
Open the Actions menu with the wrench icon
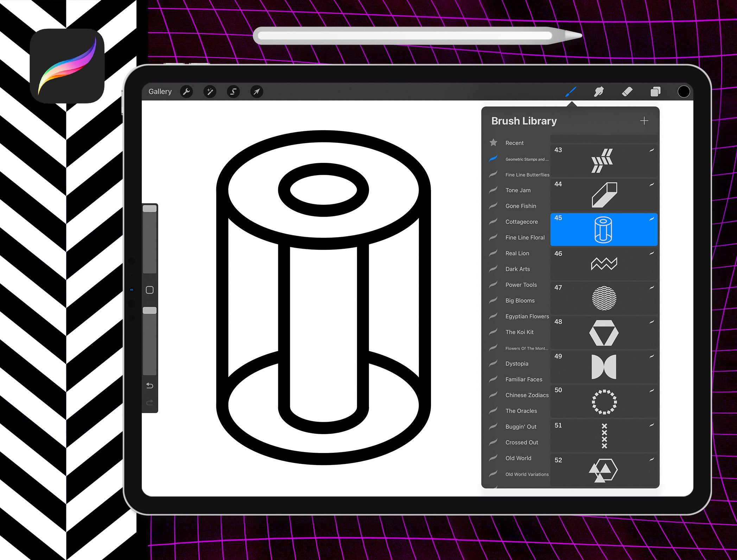tap(186, 91)
